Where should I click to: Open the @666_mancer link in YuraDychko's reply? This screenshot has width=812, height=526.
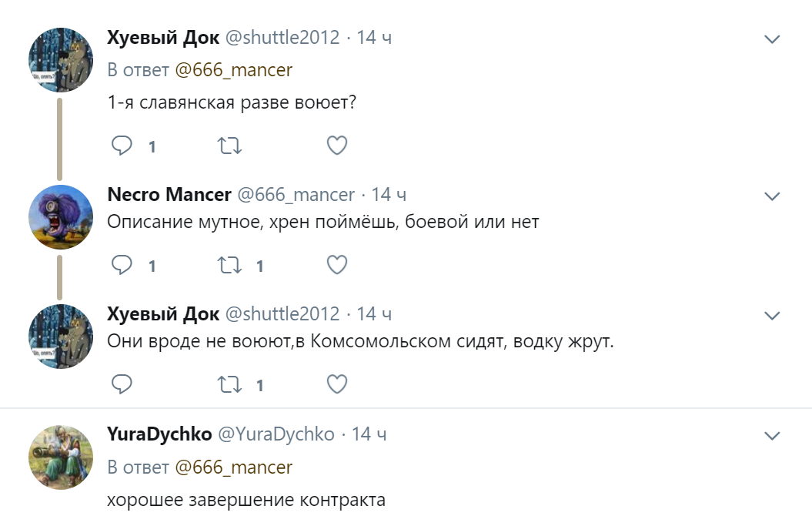[234, 467]
